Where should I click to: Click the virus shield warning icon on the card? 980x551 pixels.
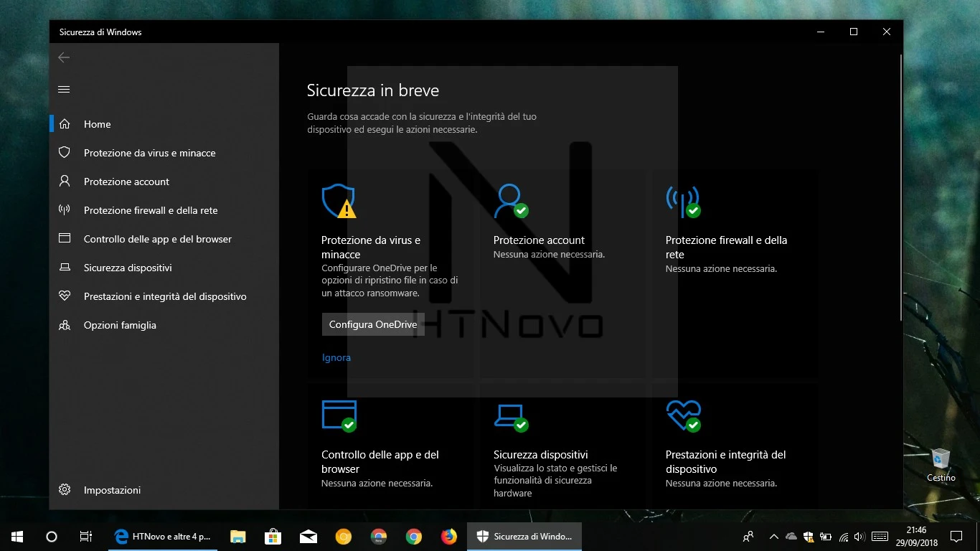[x=339, y=201]
